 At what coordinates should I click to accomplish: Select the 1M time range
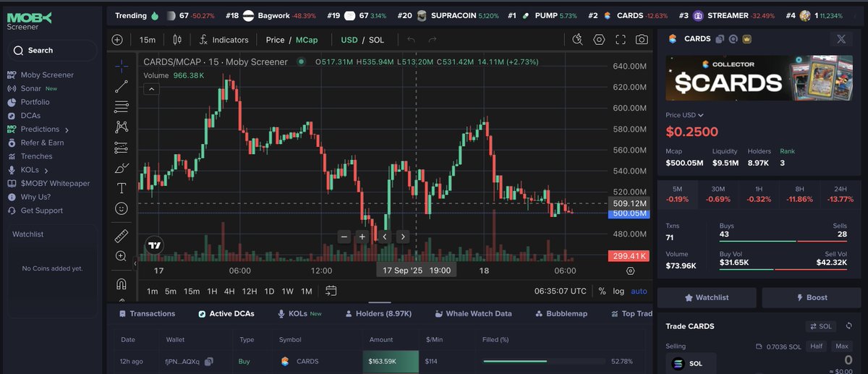(x=307, y=291)
